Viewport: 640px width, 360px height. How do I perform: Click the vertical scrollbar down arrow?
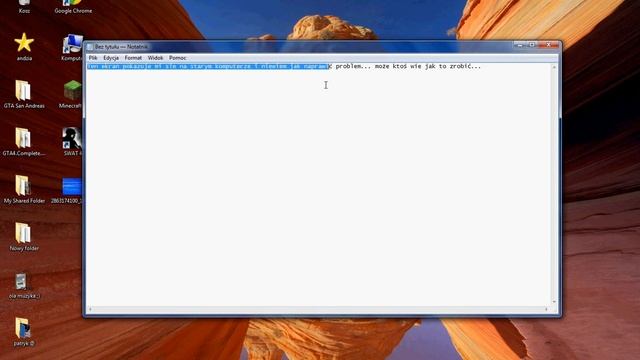[554, 302]
